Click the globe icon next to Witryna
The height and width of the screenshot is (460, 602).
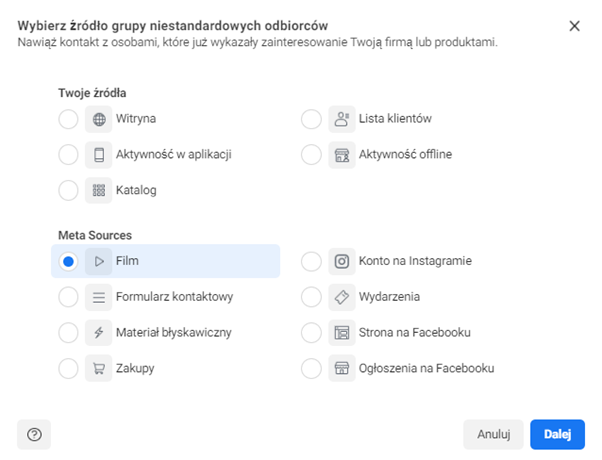99,119
